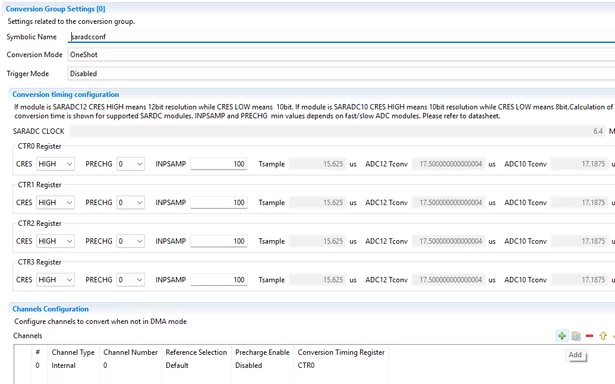Click the green Add channel icon

562,336
